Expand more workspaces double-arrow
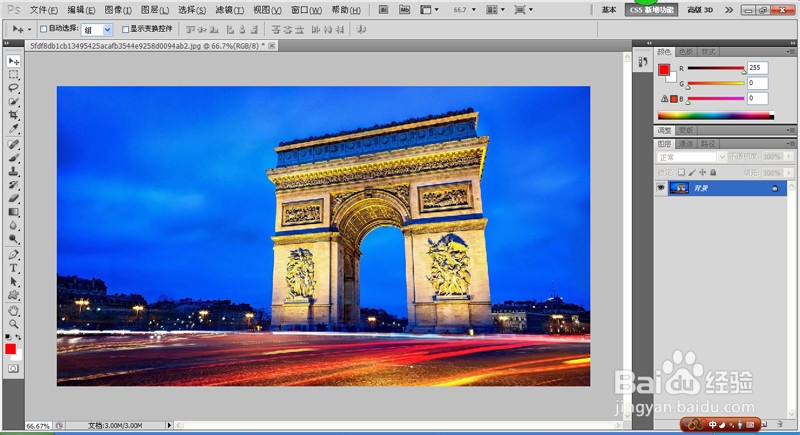This screenshot has width=800, height=435. [729, 10]
